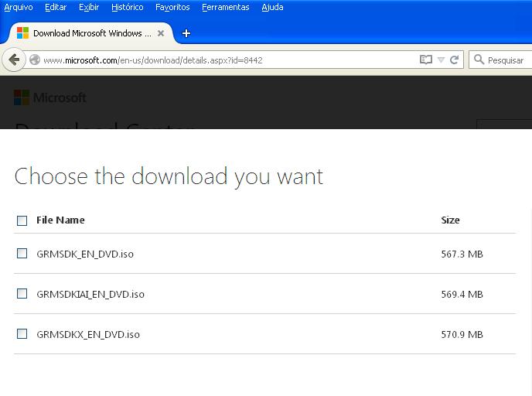The image size is (532, 396).
Task: Click the Microsoft favicon on the tab
Action: coord(22,33)
